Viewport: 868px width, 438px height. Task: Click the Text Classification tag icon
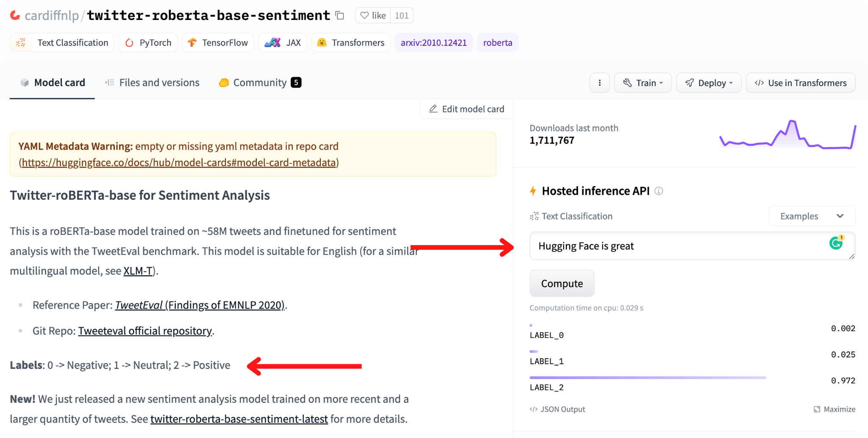pos(21,42)
